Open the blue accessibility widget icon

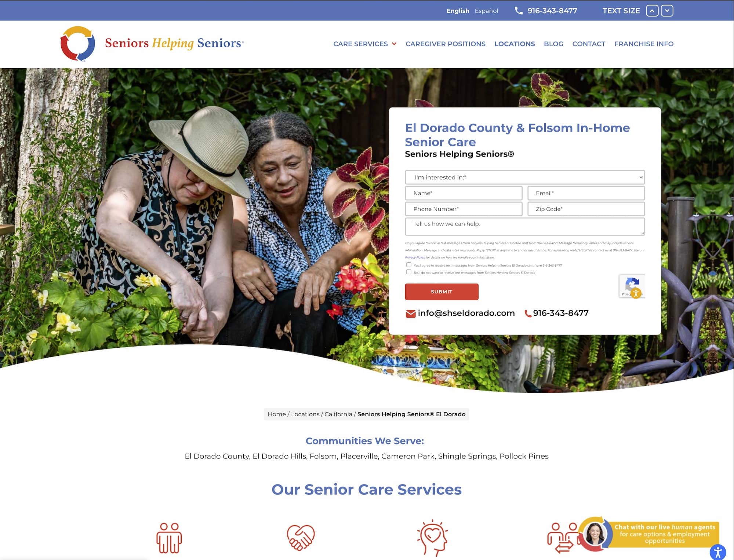717,552
